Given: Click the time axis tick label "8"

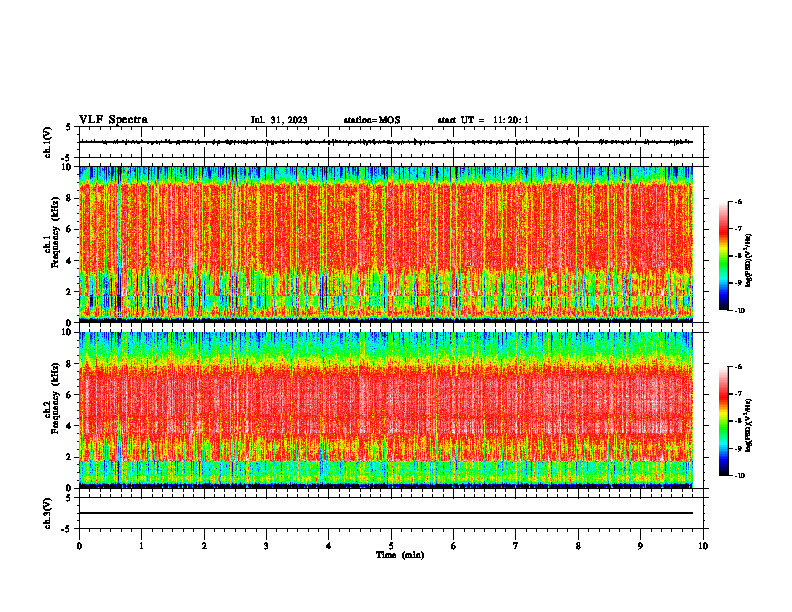Looking at the screenshot, I should (x=578, y=546).
